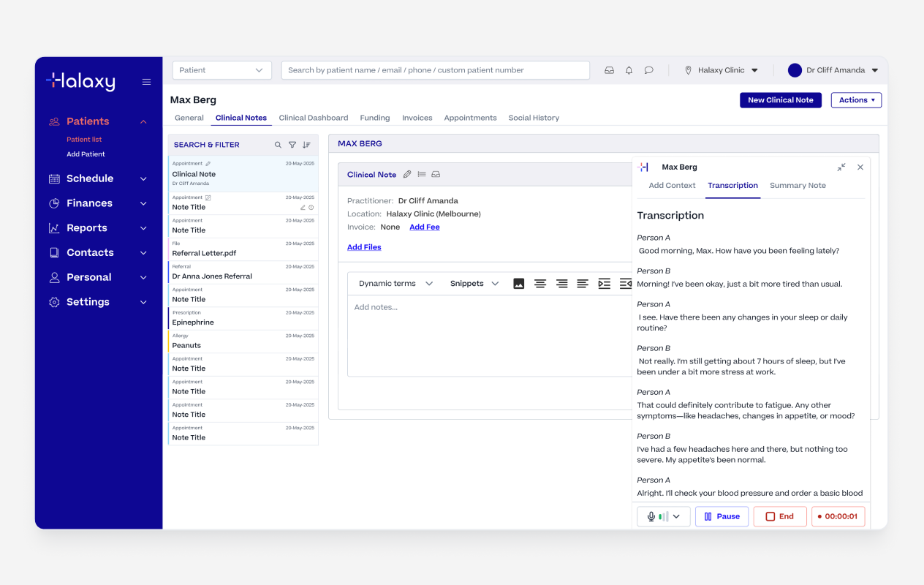Open the Epinephrine prescription entry
The width and height of the screenshot is (924, 585).
243,319
